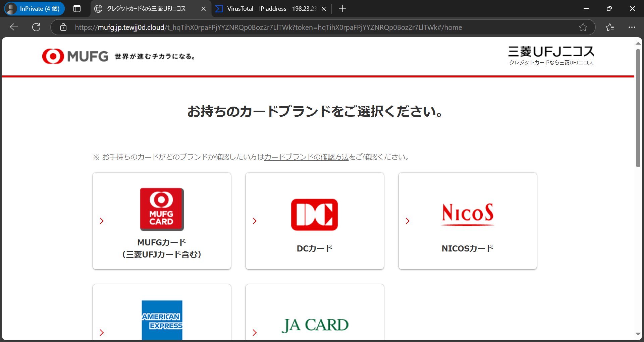Open browser Settings and more menu
The height and width of the screenshot is (342, 644).
pos(632,27)
